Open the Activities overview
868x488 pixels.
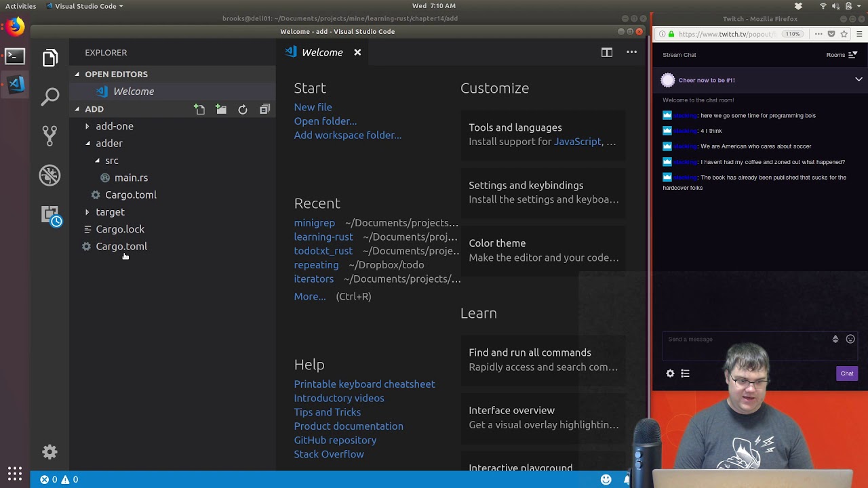coord(21,6)
